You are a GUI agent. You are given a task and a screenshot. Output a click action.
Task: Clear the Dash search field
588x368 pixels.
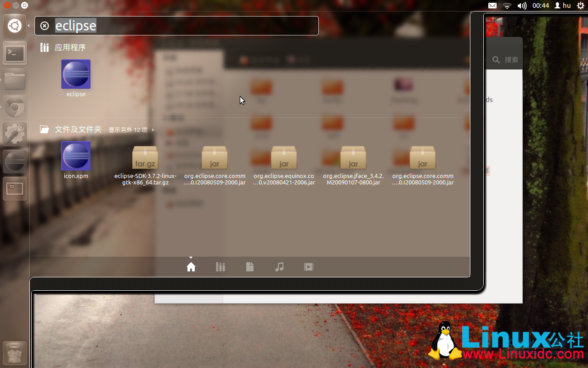(45, 26)
